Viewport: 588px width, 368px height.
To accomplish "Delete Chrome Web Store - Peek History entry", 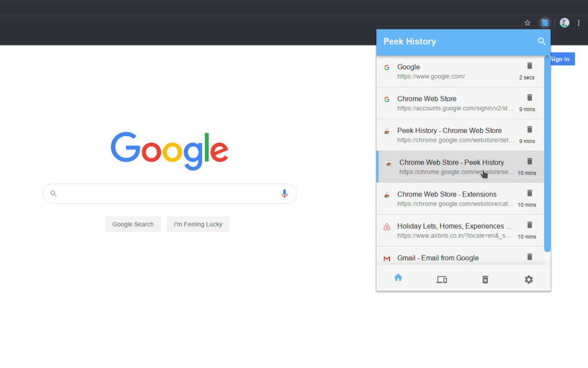I will pyautogui.click(x=530, y=161).
